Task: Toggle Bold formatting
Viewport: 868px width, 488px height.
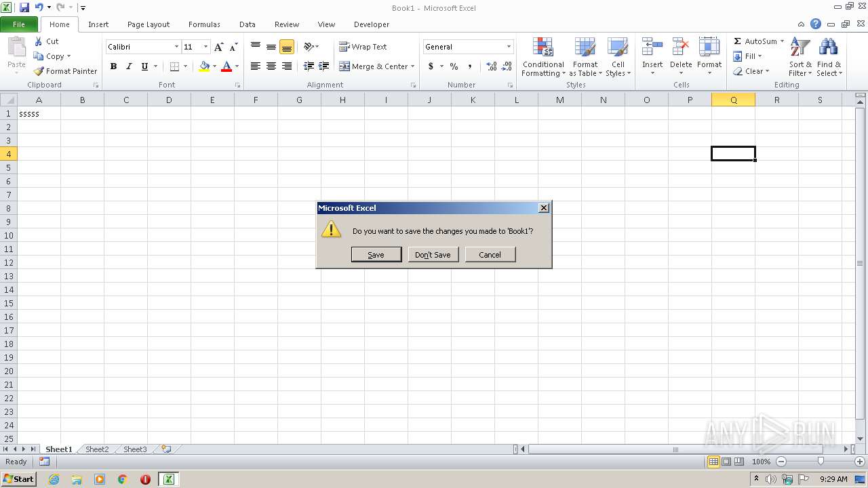Action: [113, 66]
